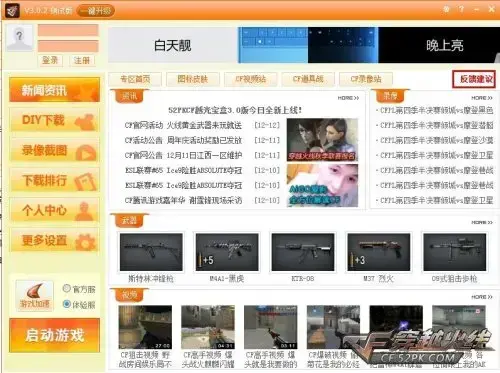Image resolution: width=500 pixels, height=373 pixels.
Task: Click the first account input field
Action: (68, 30)
